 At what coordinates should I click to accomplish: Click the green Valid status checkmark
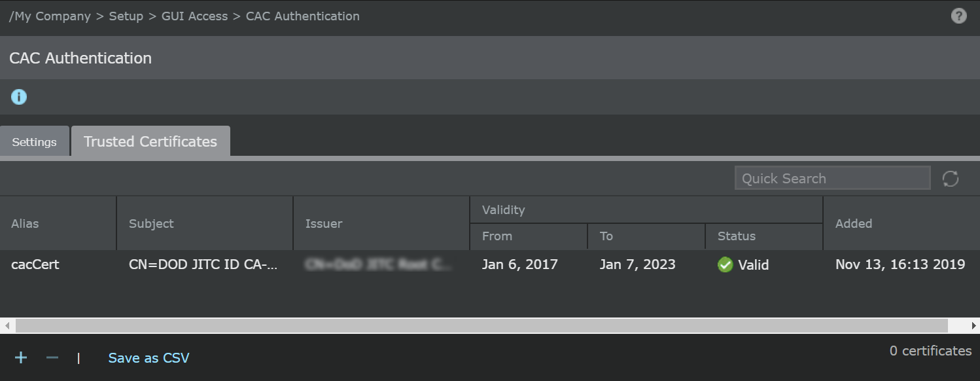coord(725,264)
